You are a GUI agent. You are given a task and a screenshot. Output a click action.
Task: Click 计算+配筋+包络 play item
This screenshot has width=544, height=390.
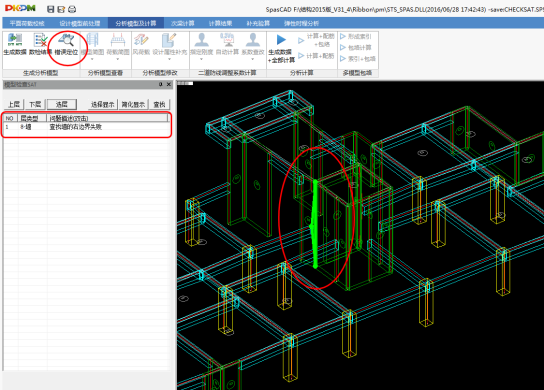tap(316, 40)
